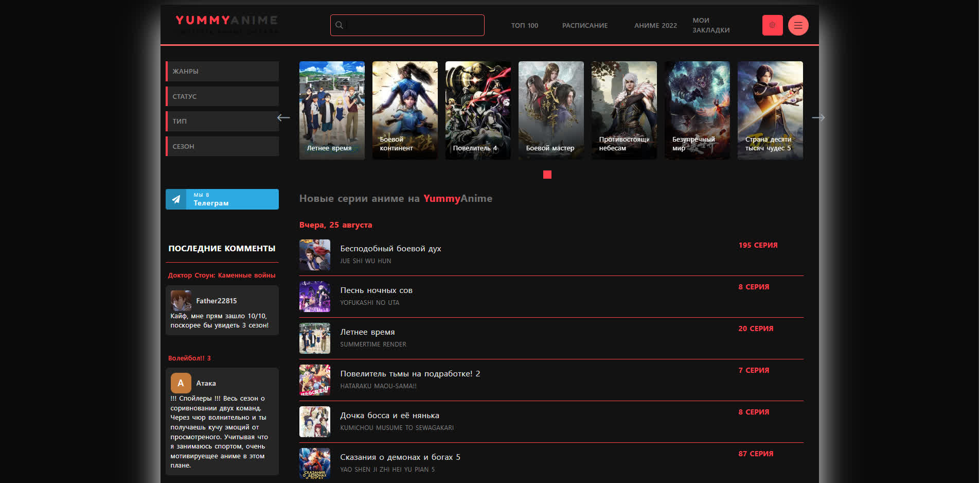This screenshot has height=483, width=980.
Task: Open the red settings gear icon
Action: coord(772,25)
